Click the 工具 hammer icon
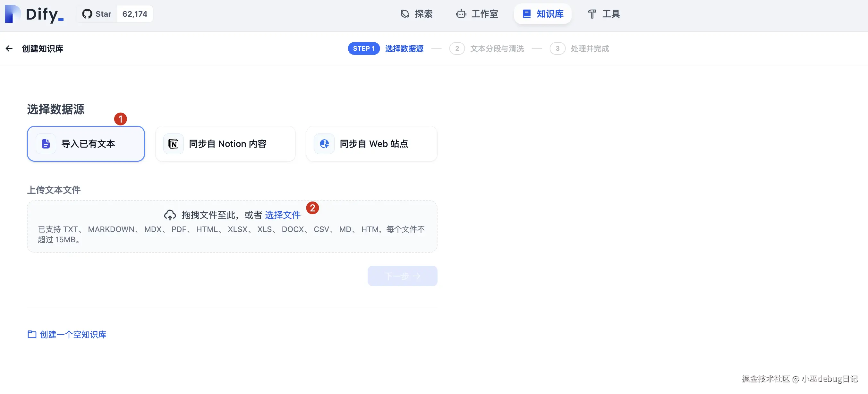The width and height of the screenshot is (868, 394). pos(592,14)
